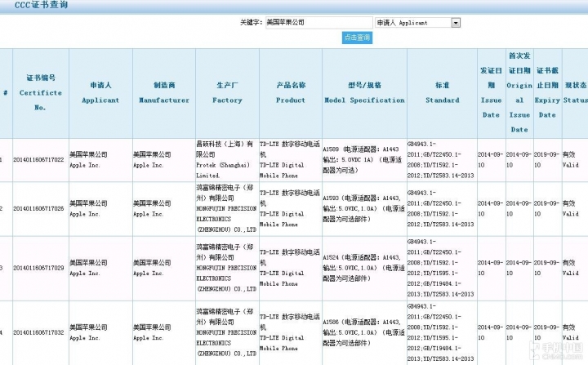
Task: Click Applicant cell in row 2014011606717032
Action: (100, 332)
